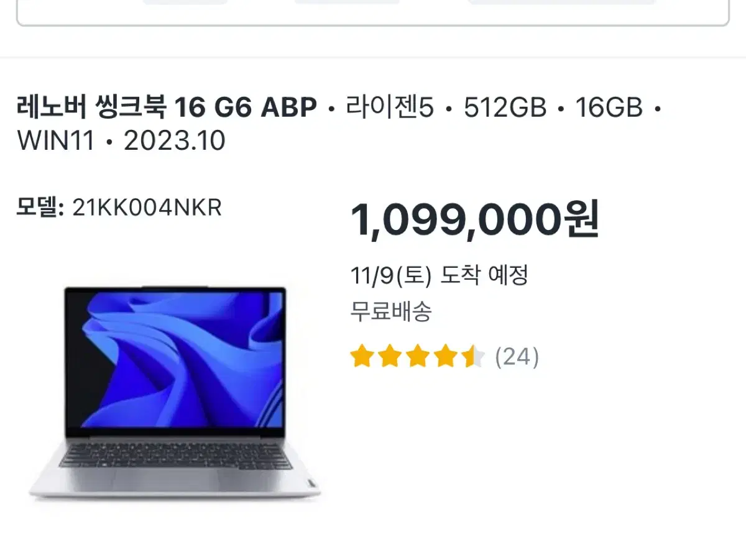Click the 11/9(토) 도착 예정 delivery text

(x=440, y=275)
